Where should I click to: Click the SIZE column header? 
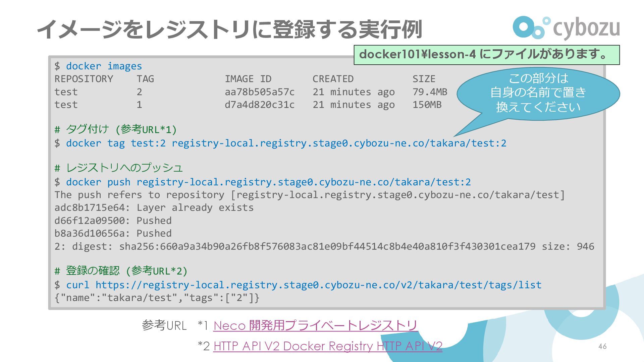[x=424, y=79]
